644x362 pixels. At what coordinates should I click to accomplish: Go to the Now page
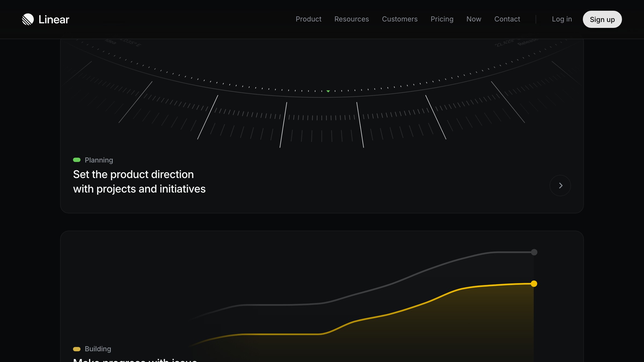[474, 19]
